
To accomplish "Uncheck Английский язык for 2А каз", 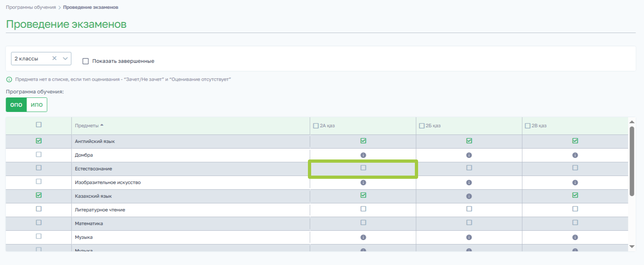I will (x=363, y=141).
